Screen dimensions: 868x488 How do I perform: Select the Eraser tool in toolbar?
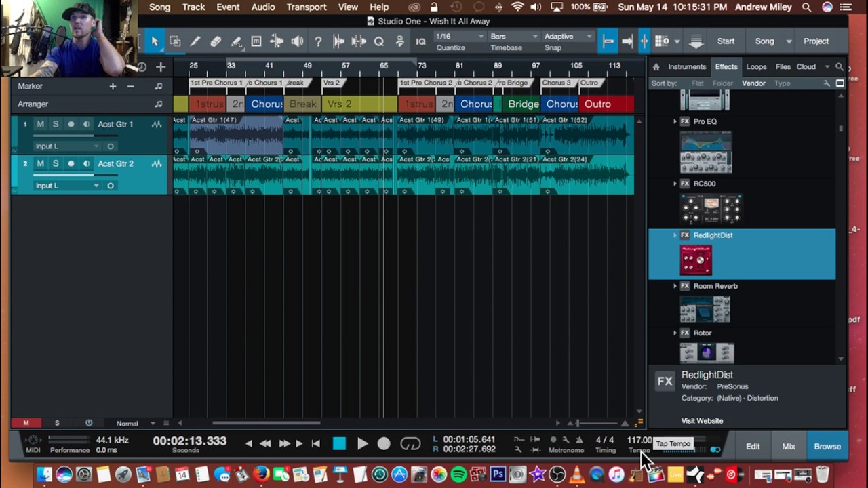(216, 41)
